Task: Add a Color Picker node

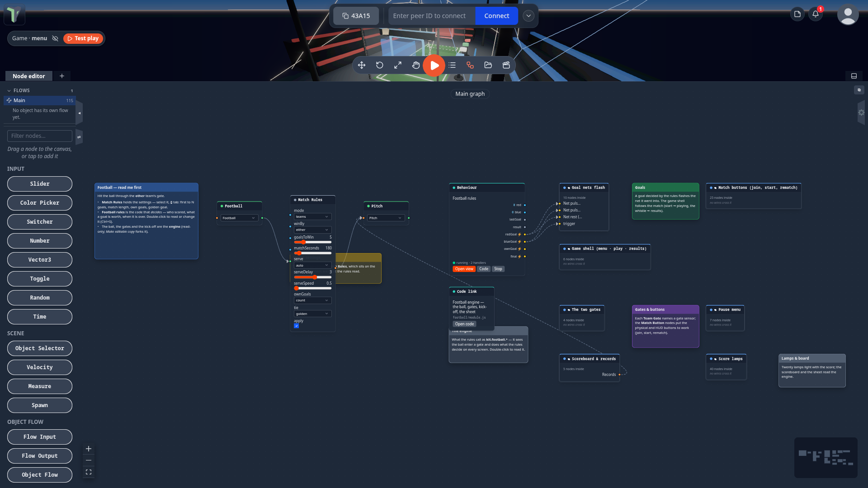Action: tap(40, 203)
